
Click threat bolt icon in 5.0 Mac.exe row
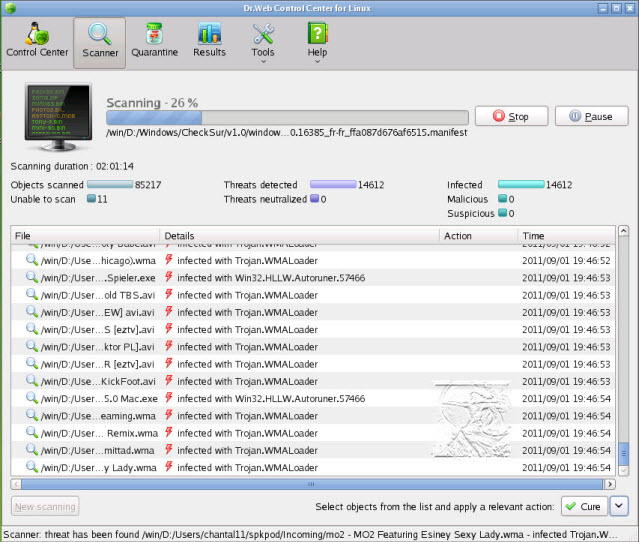[169, 397]
